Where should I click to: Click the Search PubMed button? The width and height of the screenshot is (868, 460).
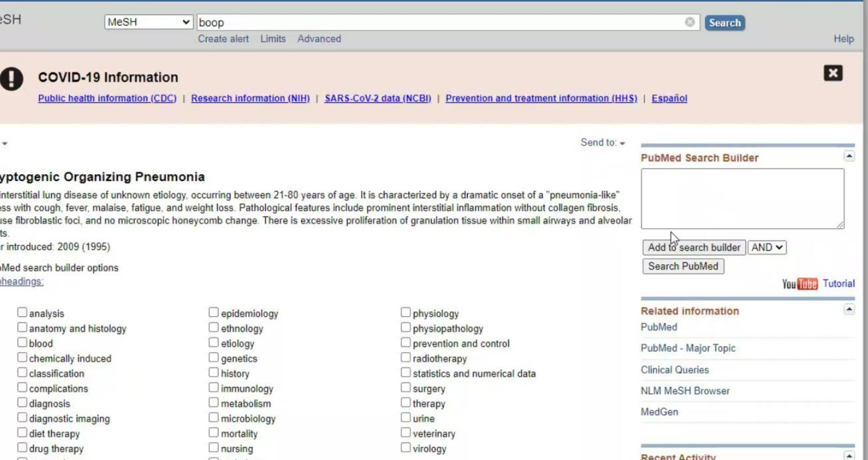(683, 266)
